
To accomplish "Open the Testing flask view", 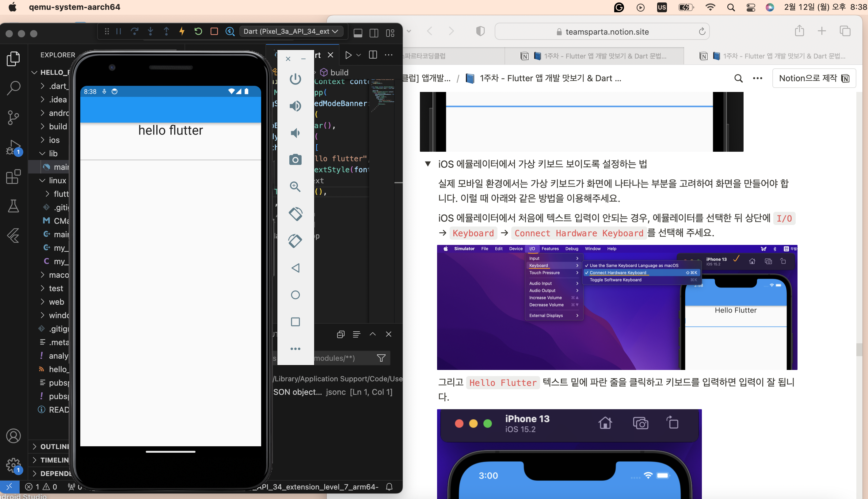I will click(13, 206).
